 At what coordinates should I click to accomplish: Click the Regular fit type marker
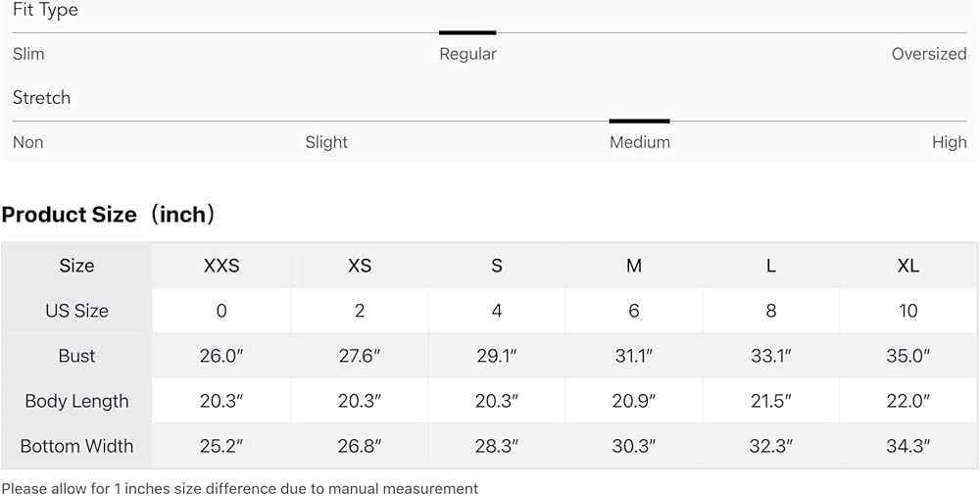point(467,32)
